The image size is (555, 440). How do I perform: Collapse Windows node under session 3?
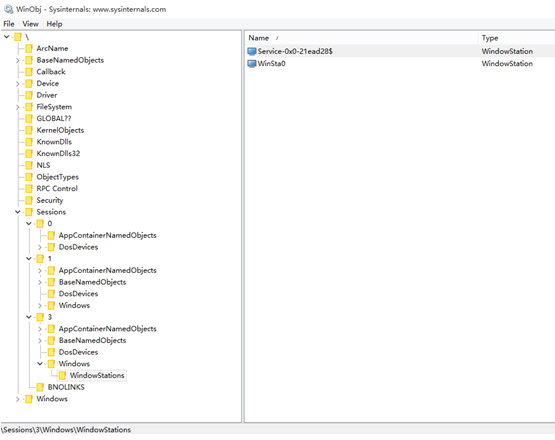(40, 364)
